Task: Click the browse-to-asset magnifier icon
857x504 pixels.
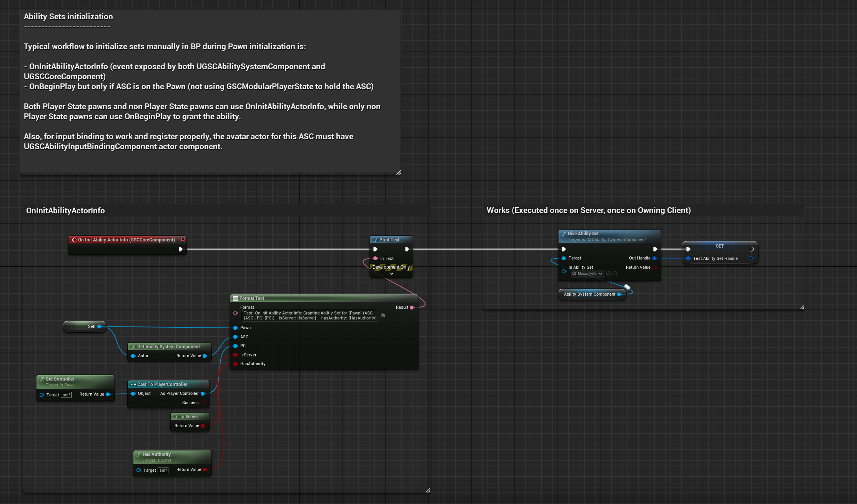Action: pos(615,274)
